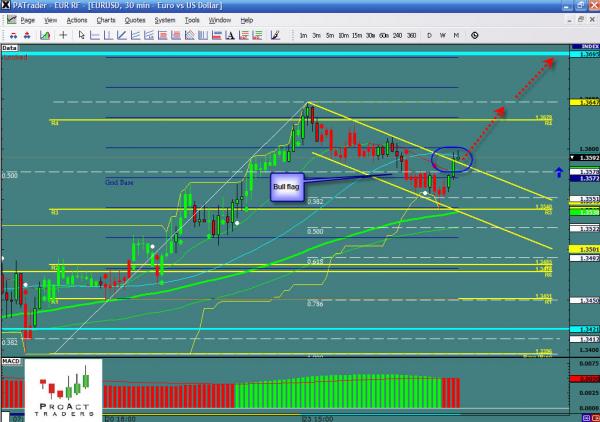
Task: Click the 0.618 Fibonacci level label
Action: (x=315, y=261)
